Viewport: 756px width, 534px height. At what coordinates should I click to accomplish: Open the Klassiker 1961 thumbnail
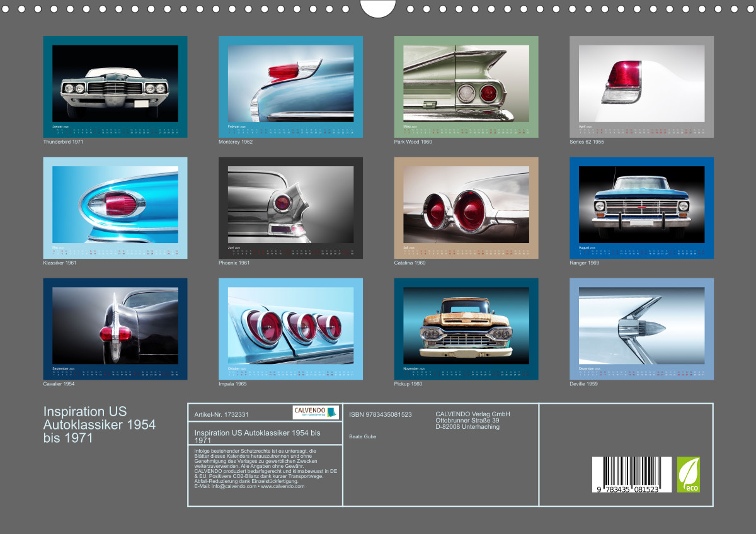tap(115, 208)
